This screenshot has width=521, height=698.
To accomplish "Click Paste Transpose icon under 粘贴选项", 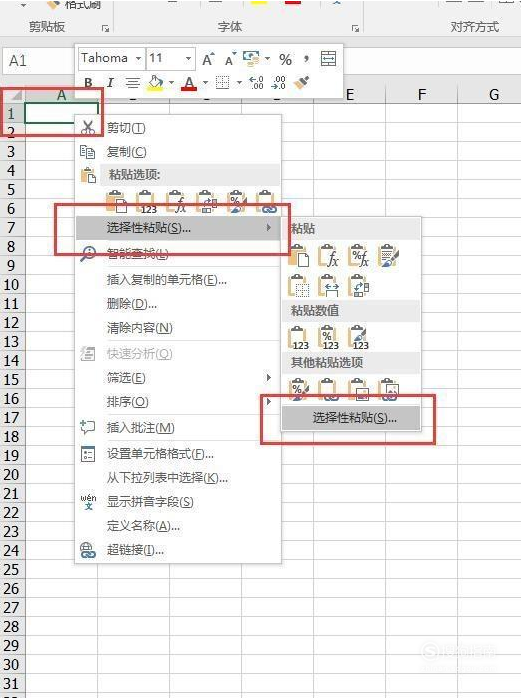I will (x=207, y=202).
